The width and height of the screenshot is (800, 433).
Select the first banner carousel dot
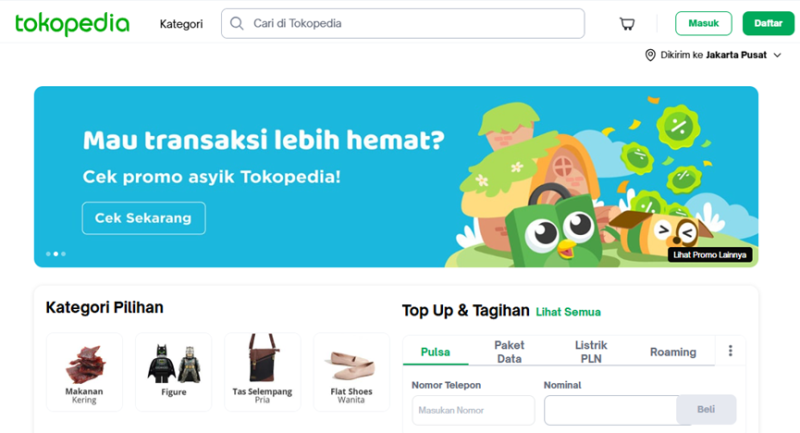pos(48,253)
